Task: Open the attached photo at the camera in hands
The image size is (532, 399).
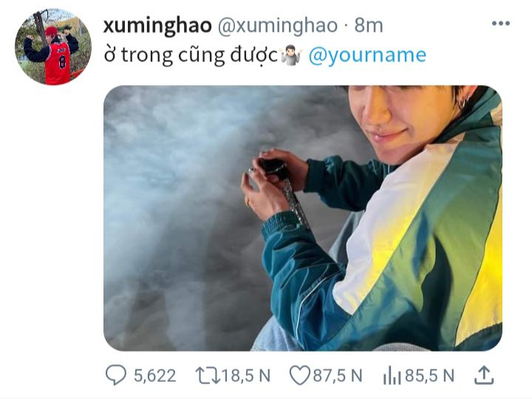Action: click(272, 166)
